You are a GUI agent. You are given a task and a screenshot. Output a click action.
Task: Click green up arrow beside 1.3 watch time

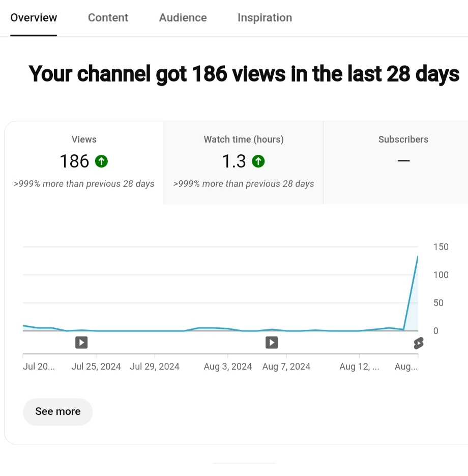[258, 161]
